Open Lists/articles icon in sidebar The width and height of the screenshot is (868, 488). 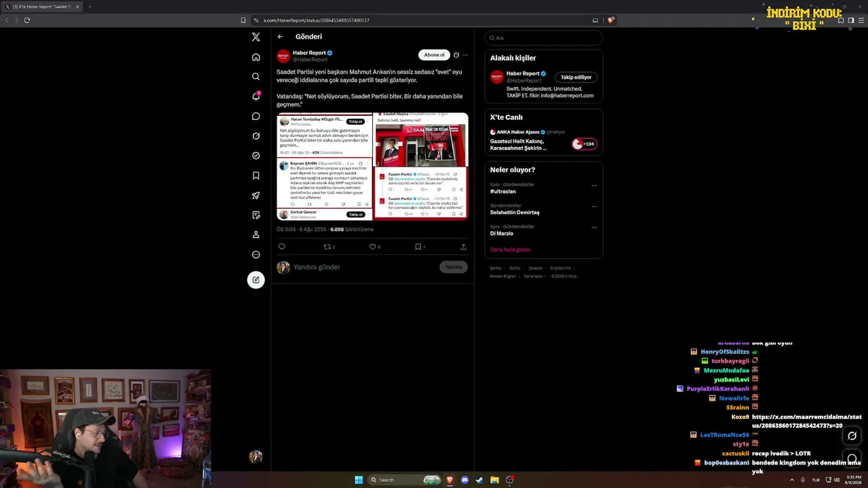pos(256,215)
